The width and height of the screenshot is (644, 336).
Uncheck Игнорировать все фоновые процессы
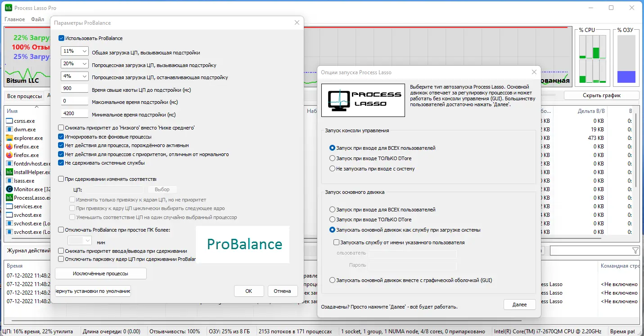click(x=61, y=137)
